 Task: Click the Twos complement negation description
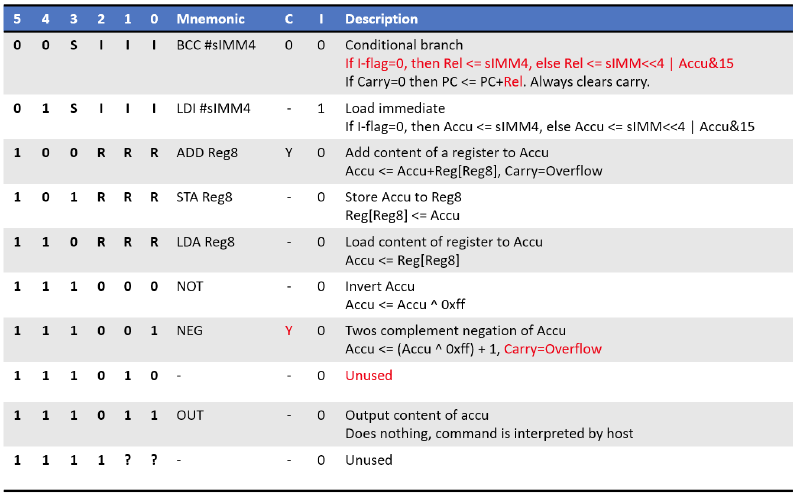point(455,331)
